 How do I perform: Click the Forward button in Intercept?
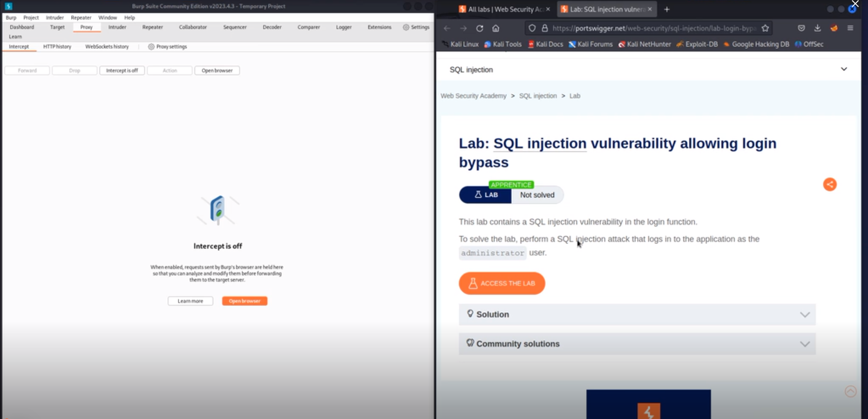click(x=27, y=71)
